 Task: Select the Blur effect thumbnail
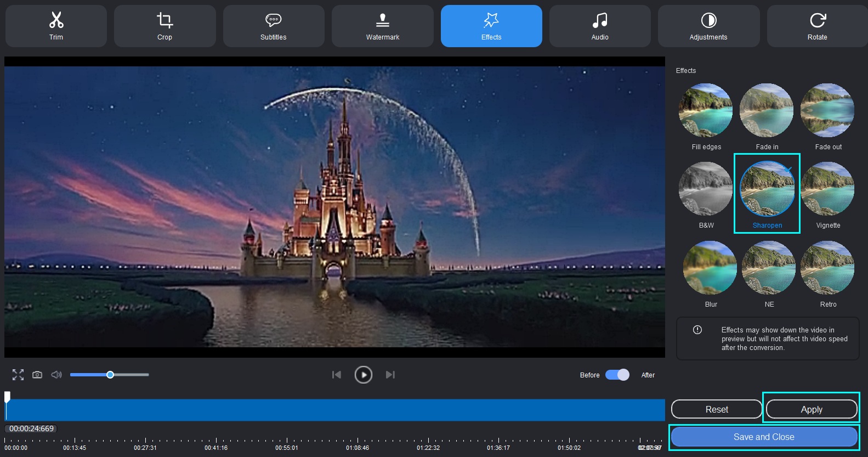[710, 268]
